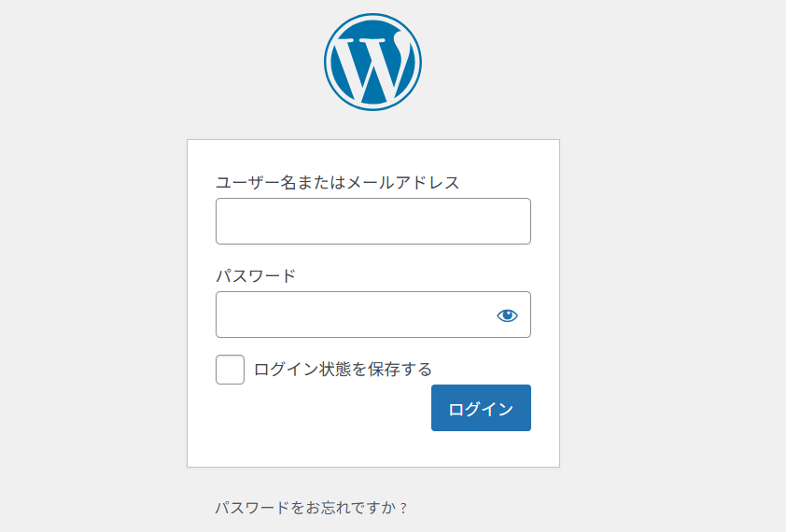Focus the ユーザー名またはメールアドレス input field
786x532 pixels.
[x=373, y=221]
